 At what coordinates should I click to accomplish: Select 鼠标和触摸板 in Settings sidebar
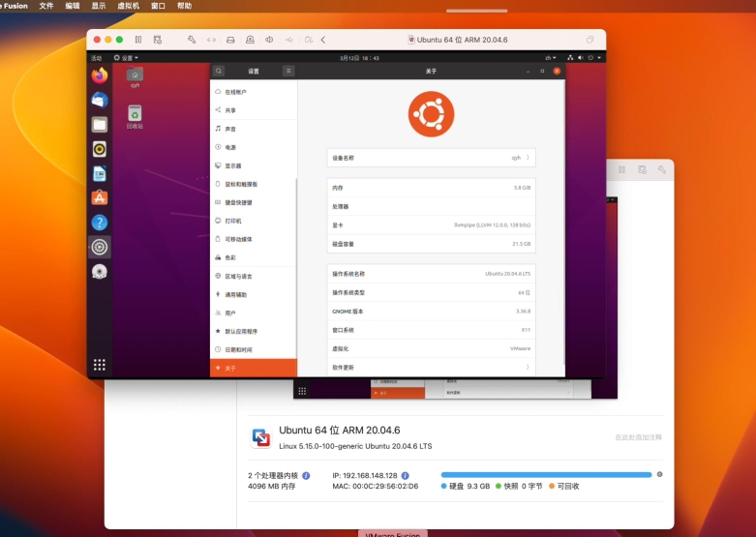point(254,184)
